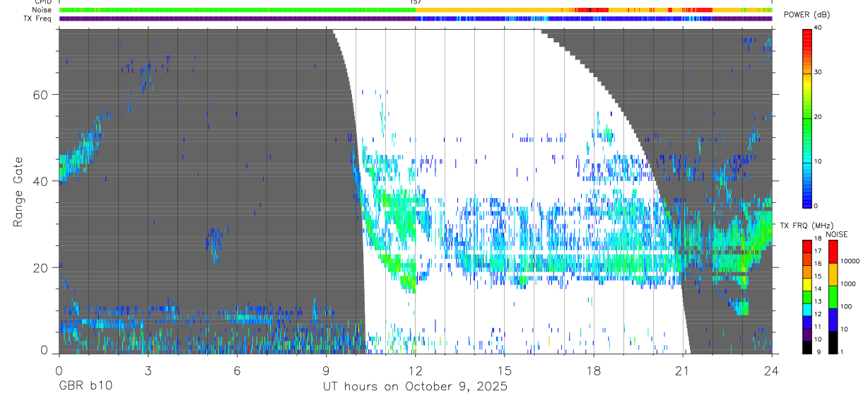Click the green middle of the POWER color bar
The image size is (868, 401).
coord(807,117)
